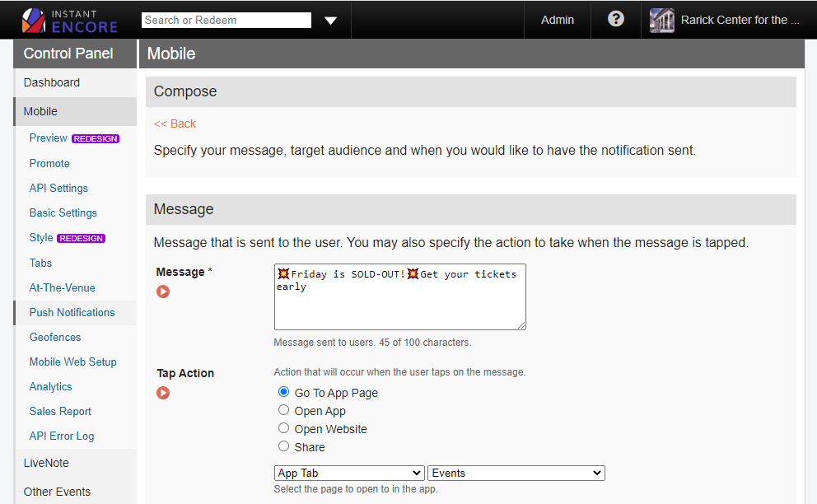Screen dimensions: 817x504
Task: Open the Events page dropdown
Action: coord(516,472)
